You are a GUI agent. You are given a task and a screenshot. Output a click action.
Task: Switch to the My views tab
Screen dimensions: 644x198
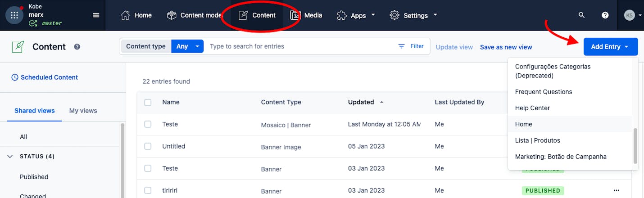(x=83, y=111)
